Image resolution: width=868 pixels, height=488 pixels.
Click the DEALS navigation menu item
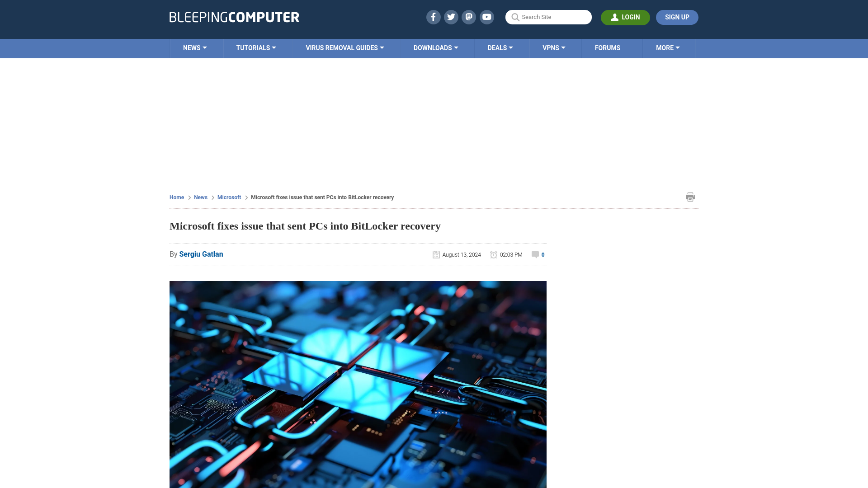pos(500,47)
